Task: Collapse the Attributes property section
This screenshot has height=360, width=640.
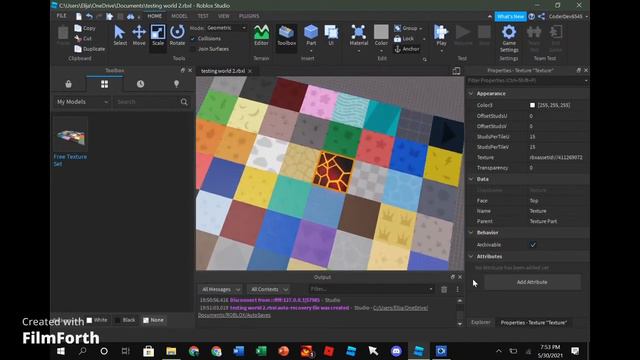Action: tap(471, 256)
